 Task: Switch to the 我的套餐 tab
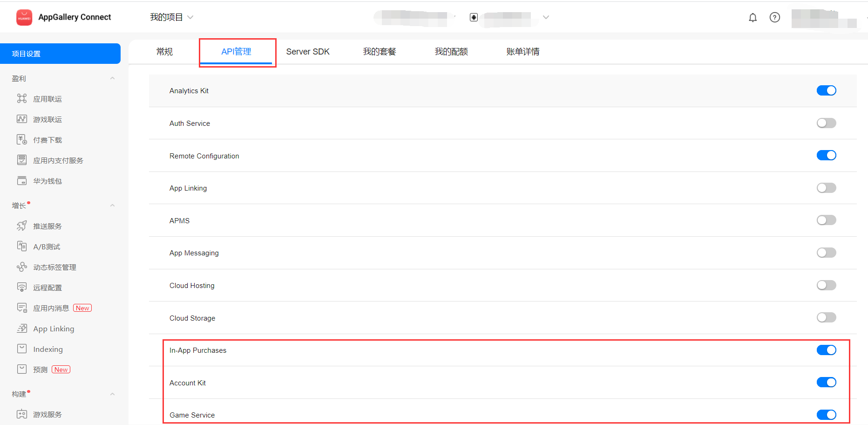[x=380, y=52]
